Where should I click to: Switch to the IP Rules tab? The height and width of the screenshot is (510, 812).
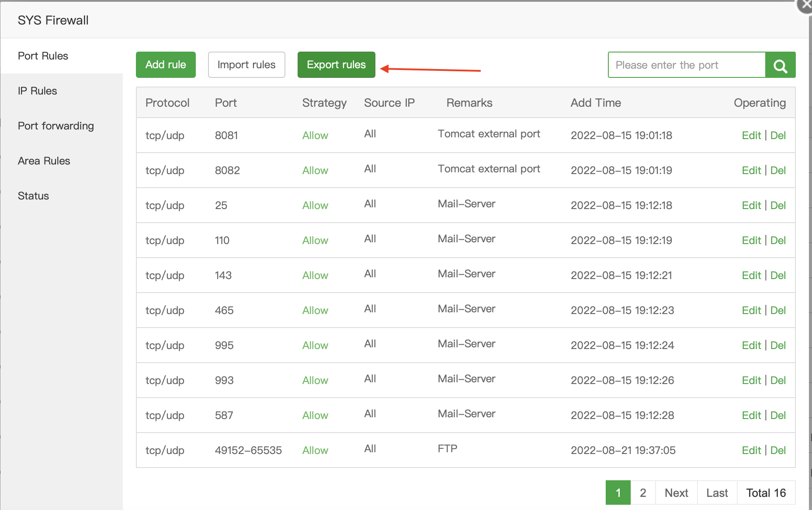click(38, 91)
